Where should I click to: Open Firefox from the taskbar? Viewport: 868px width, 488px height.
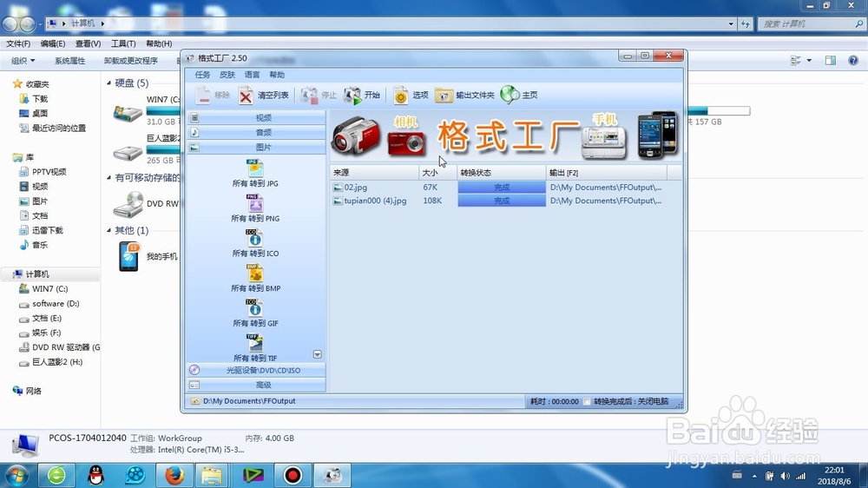pos(174,475)
